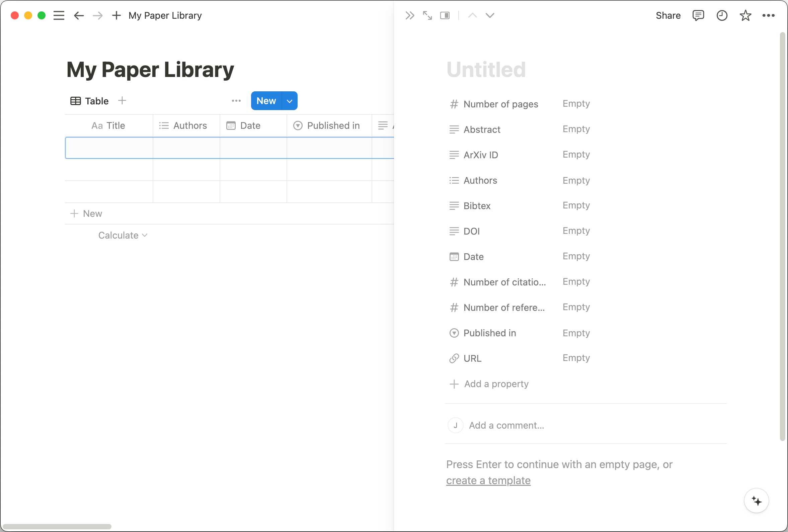788x532 pixels.
Task: Go forward with the right arrow
Action: 98,16
